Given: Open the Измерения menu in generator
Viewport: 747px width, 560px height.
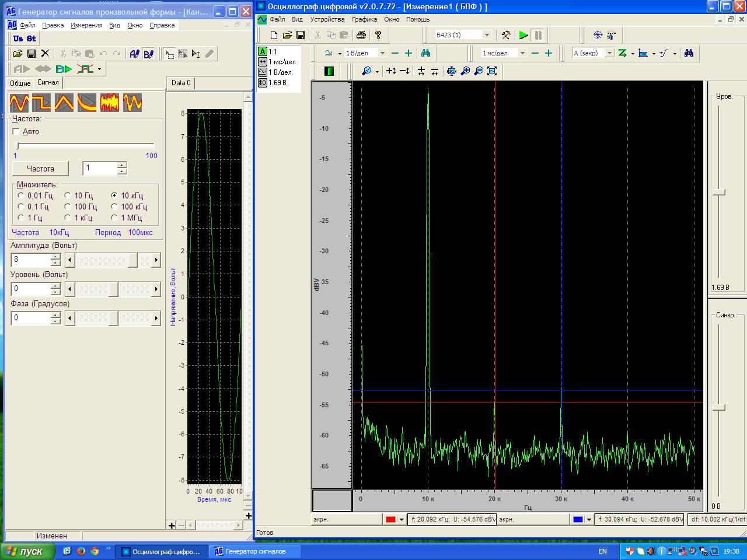Looking at the screenshot, I should [x=86, y=25].
